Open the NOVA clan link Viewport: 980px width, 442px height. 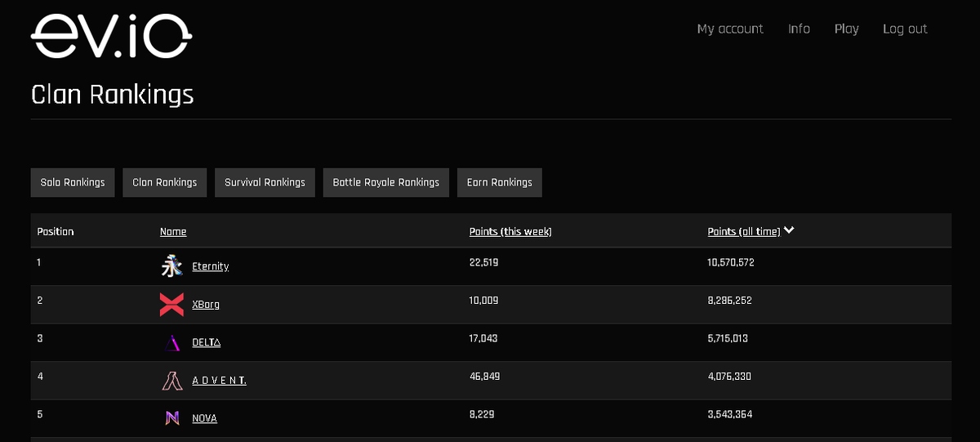[x=204, y=418]
